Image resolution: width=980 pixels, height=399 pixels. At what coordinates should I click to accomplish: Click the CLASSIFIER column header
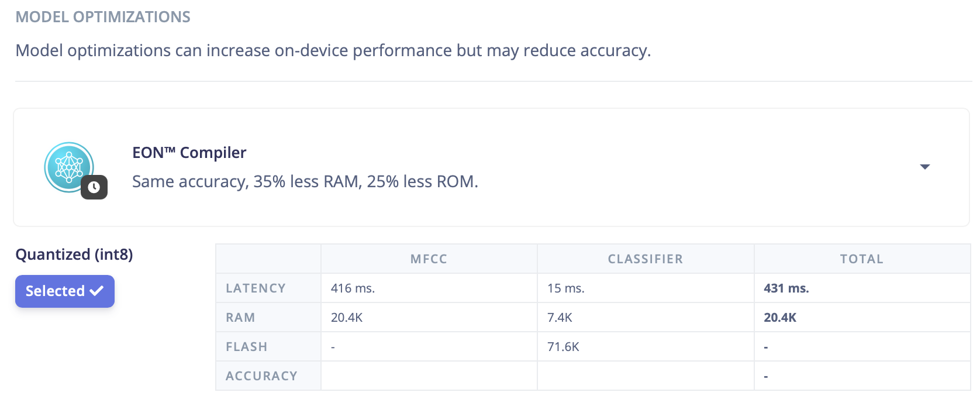[x=645, y=259]
